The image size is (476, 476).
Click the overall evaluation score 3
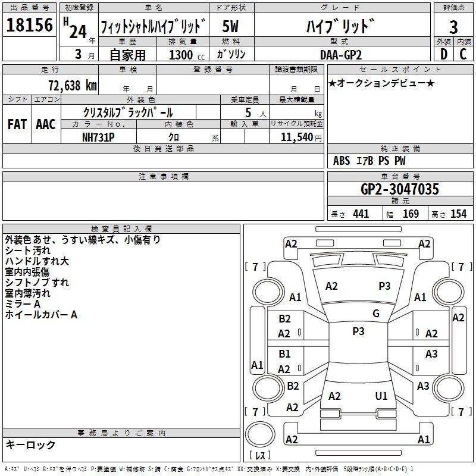click(453, 26)
